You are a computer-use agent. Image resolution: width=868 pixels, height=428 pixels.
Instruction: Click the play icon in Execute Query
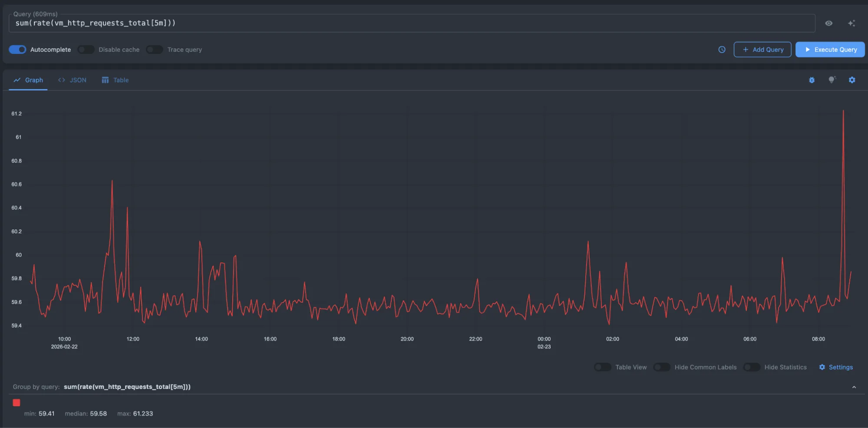[807, 50]
